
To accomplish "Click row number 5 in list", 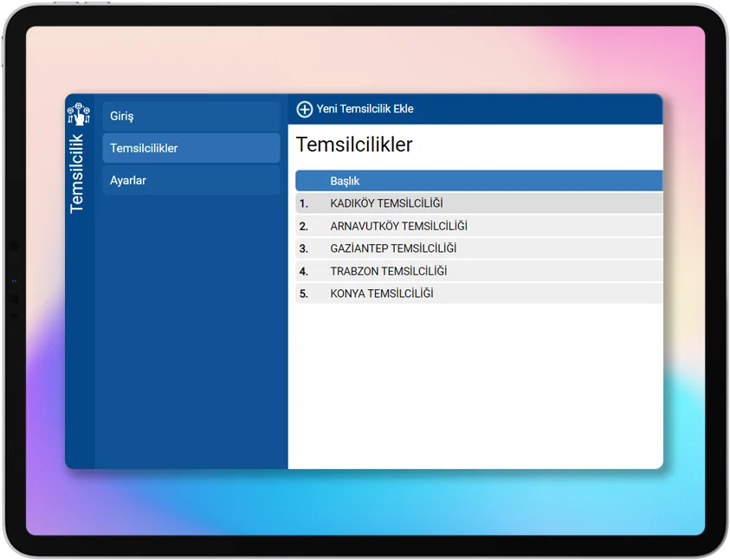I will [304, 293].
